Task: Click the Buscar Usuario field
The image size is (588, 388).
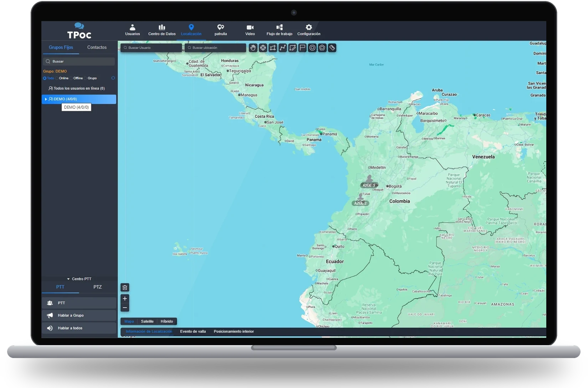Action: pyautogui.click(x=152, y=48)
